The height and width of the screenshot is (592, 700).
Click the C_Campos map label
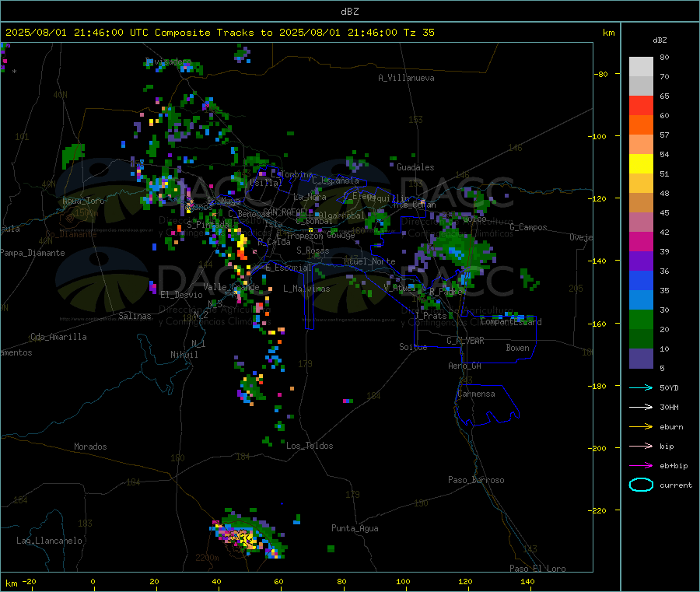[x=529, y=227]
